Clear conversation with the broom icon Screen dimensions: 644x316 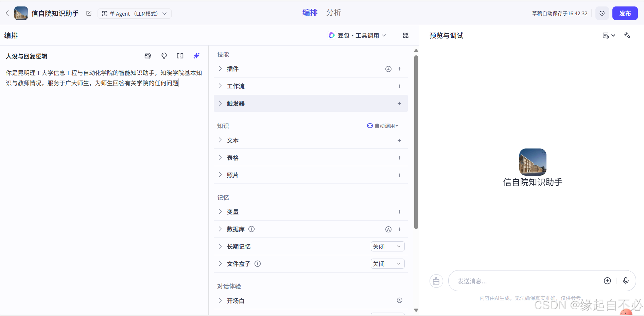[436, 281]
